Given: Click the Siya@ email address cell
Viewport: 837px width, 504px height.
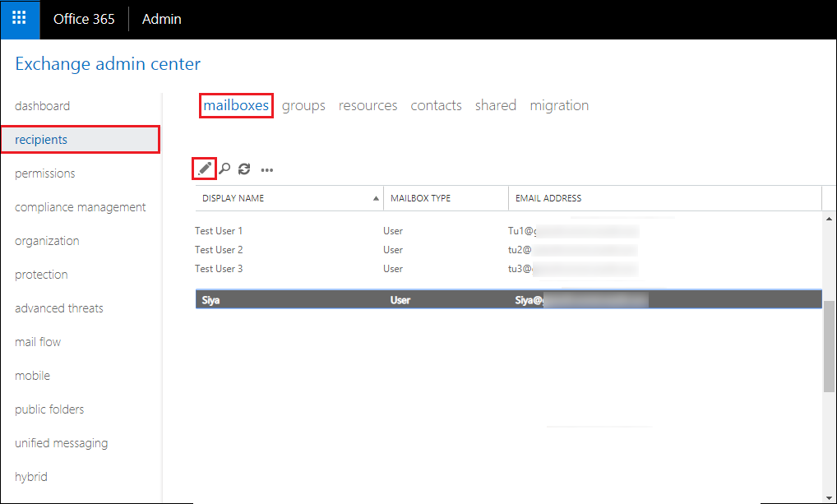Looking at the screenshot, I should coord(581,299).
